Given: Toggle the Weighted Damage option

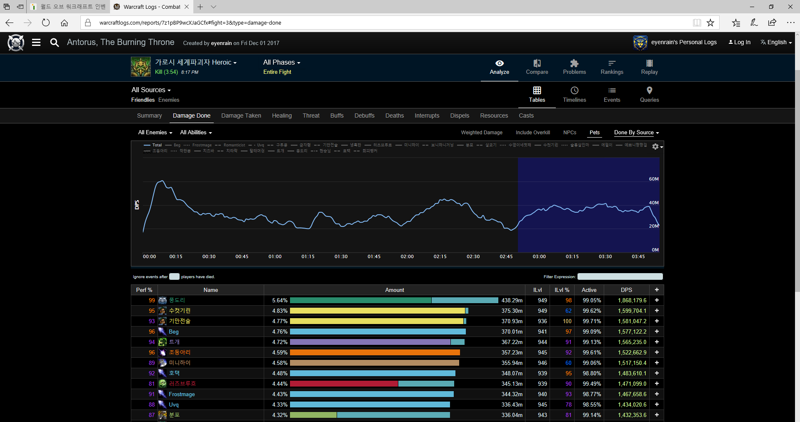Looking at the screenshot, I should click(x=482, y=133).
